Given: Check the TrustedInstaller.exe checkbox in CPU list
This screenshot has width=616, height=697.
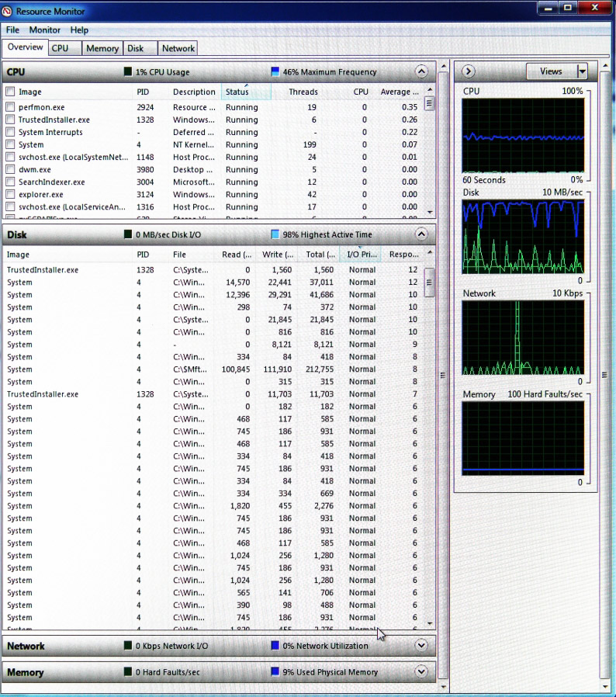Looking at the screenshot, I should 10,120.
